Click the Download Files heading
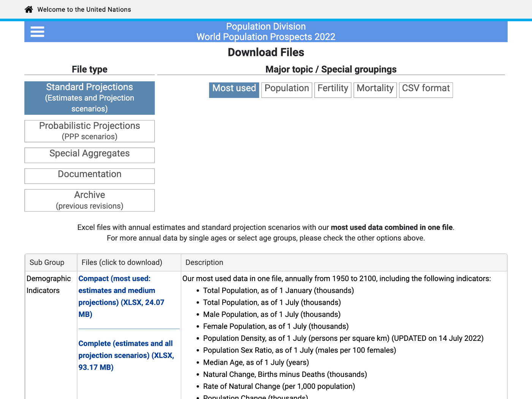 click(266, 52)
